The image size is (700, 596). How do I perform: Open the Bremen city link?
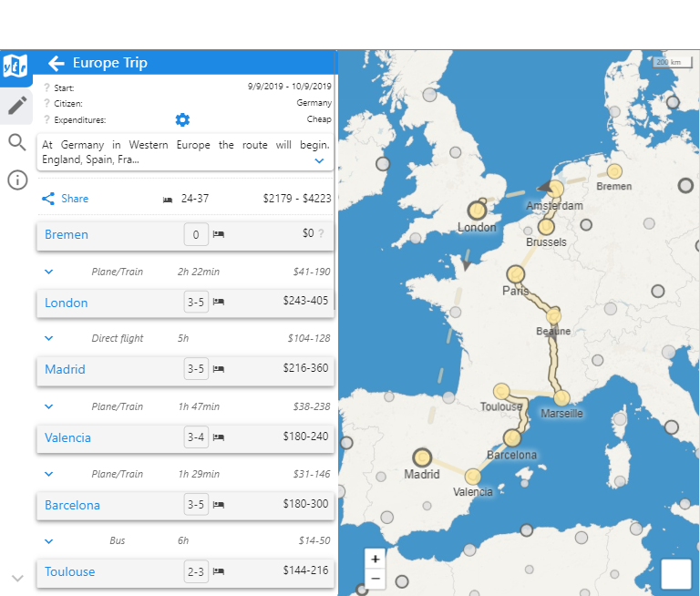(x=66, y=234)
